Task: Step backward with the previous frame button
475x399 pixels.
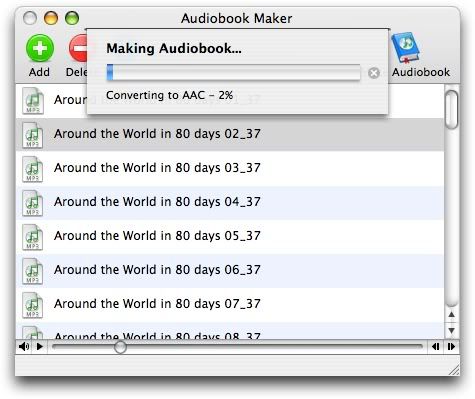Action: coord(435,347)
